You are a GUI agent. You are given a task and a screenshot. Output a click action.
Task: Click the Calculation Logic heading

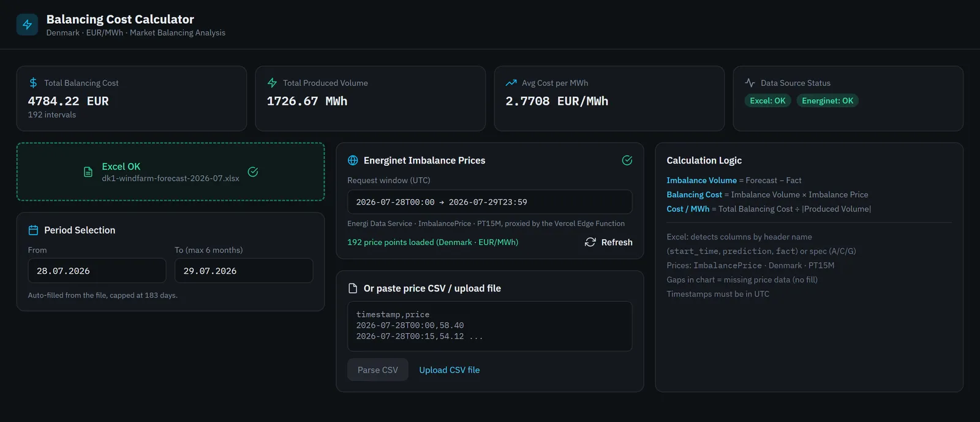pos(704,160)
